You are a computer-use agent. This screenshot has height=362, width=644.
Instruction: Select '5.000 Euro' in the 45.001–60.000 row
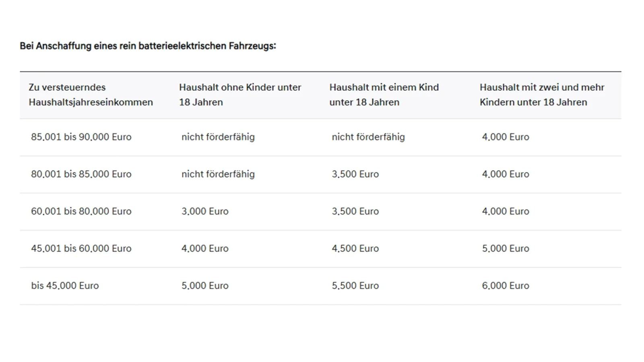pyautogui.click(x=506, y=249)
